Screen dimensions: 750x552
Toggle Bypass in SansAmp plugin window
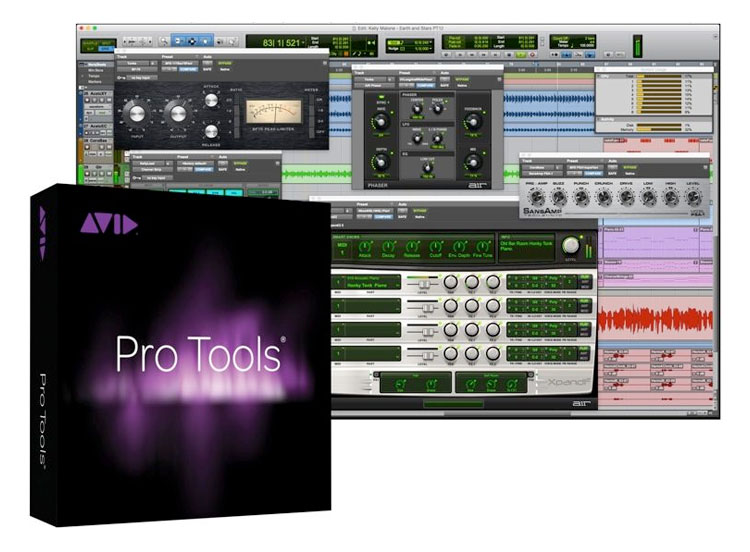click(629, 167)
